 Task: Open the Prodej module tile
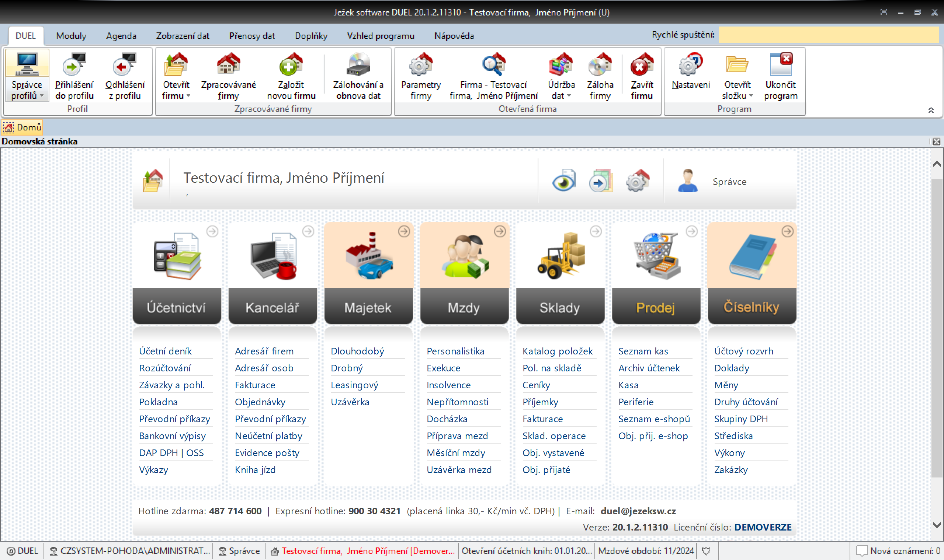(x=656, y=273)
